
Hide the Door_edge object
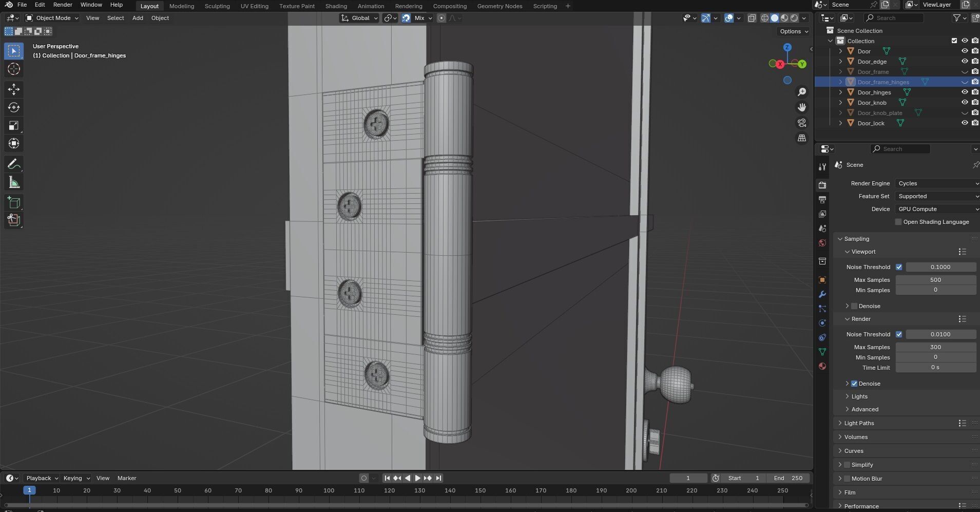pyautogui.click(x=965, y=61)
